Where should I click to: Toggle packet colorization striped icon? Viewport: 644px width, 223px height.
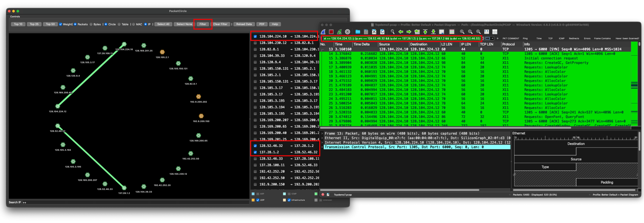(x=452, y=32)
